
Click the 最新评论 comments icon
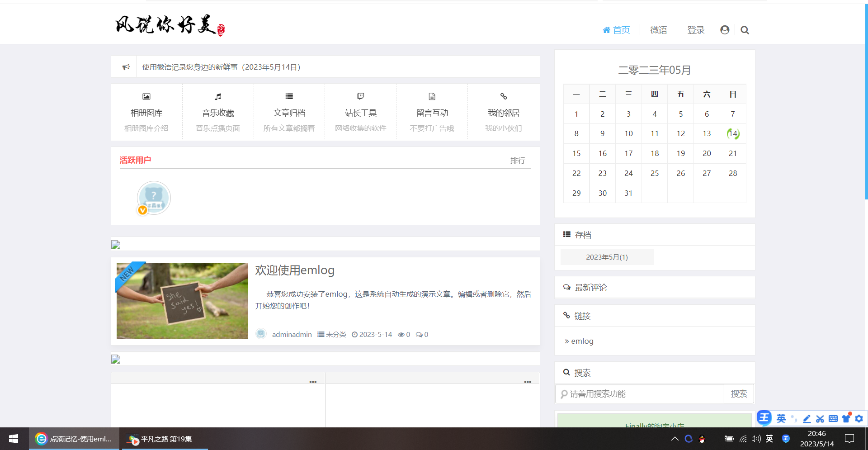(566, 287)
